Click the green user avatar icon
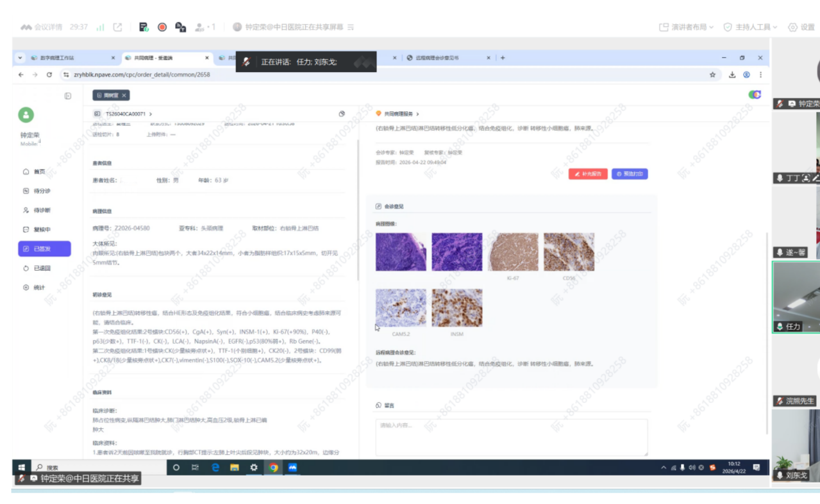Image resolution: width=820 pixels, height=504 pixels. (26, 114)
